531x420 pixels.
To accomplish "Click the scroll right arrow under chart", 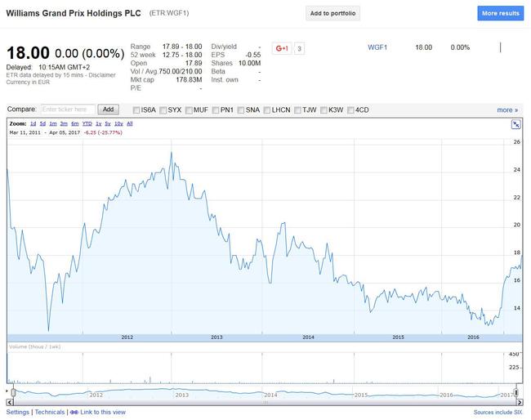I will (520, 402).
